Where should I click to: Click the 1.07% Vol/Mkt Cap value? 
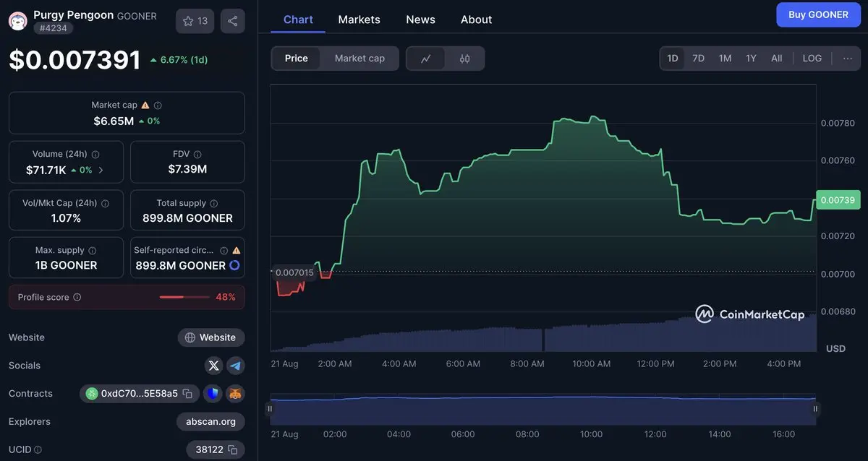[x=66, y=218]
